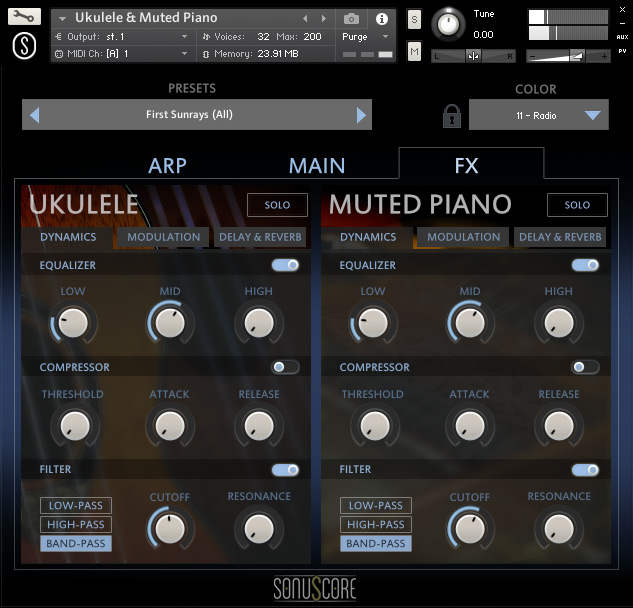Viewport: 633px width, 608px height.
Task: Click the Ukulele compressor Attack knob
Action: click(170, 426)
